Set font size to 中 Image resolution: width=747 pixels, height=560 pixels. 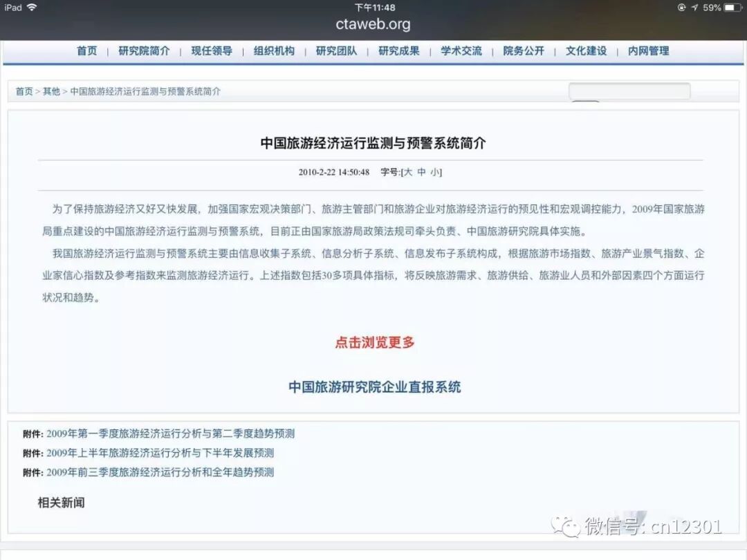421,172
